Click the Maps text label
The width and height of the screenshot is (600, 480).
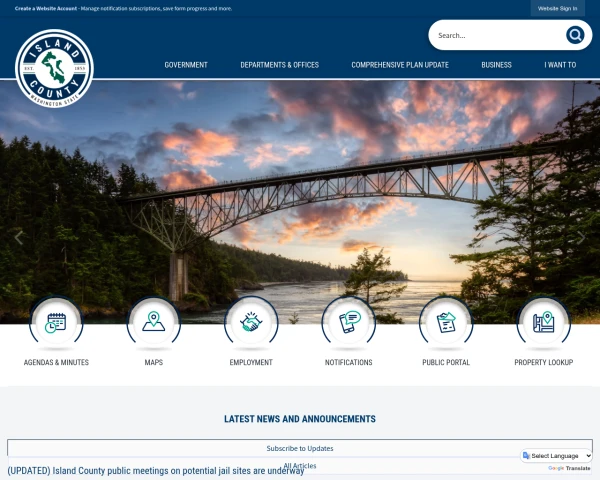[153, 362]
